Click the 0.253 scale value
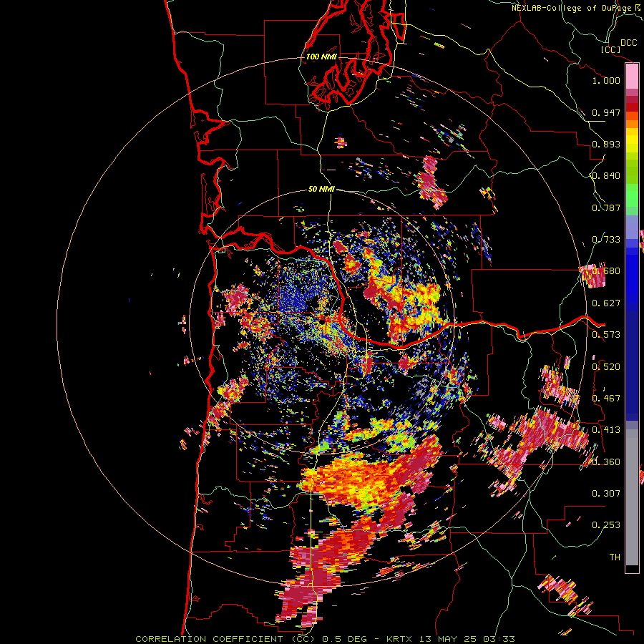This screenshot has width=644, height=644. [x=606, y=525]
